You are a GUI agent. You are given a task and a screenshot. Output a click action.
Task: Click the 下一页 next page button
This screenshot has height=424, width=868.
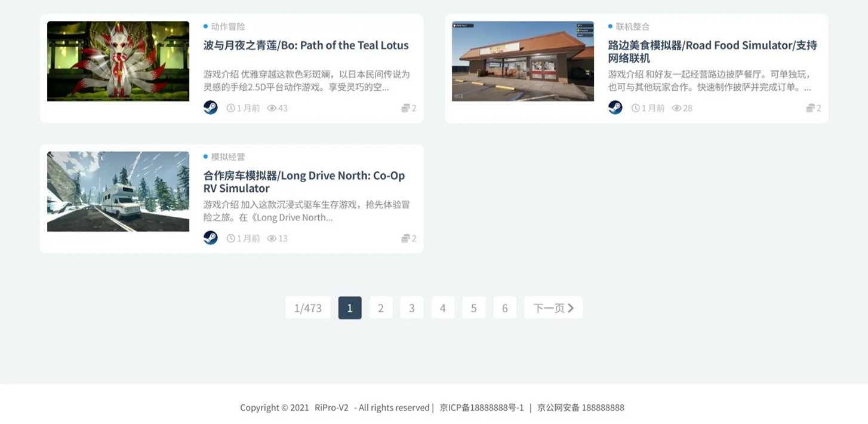pos(553,308)
